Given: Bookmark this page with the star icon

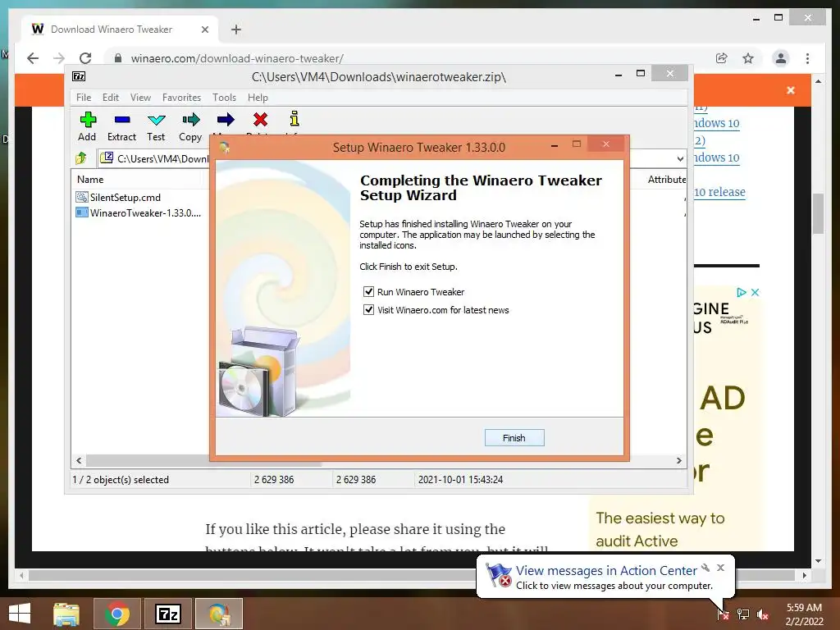Looking at the screenshot, I should (x=748, y=58).
